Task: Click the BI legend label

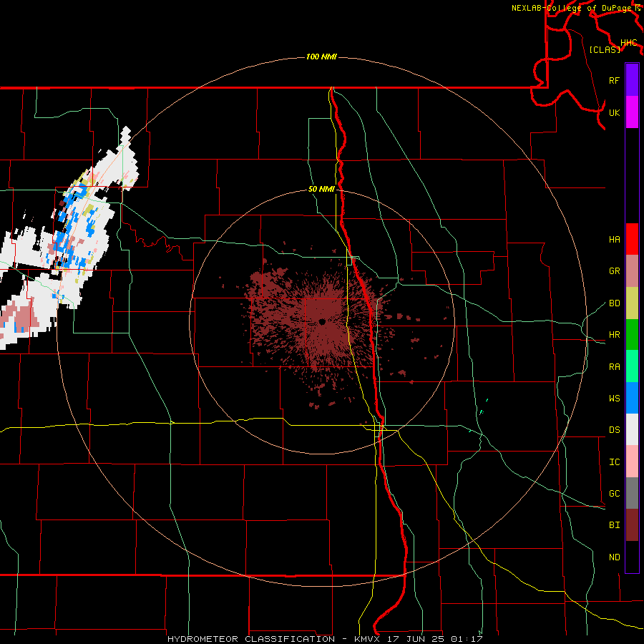Action: coord(614,525)
